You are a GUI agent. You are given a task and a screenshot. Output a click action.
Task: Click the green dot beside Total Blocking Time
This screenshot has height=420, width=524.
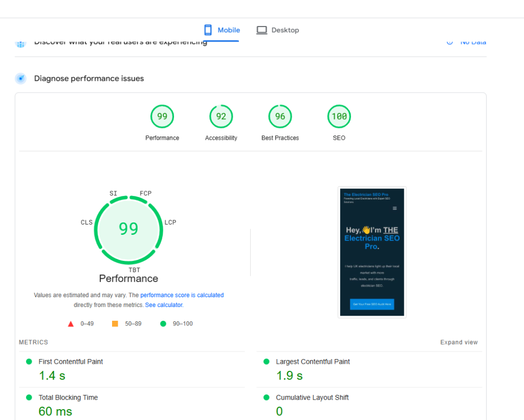pyautogui.click(x=29, y=397)
